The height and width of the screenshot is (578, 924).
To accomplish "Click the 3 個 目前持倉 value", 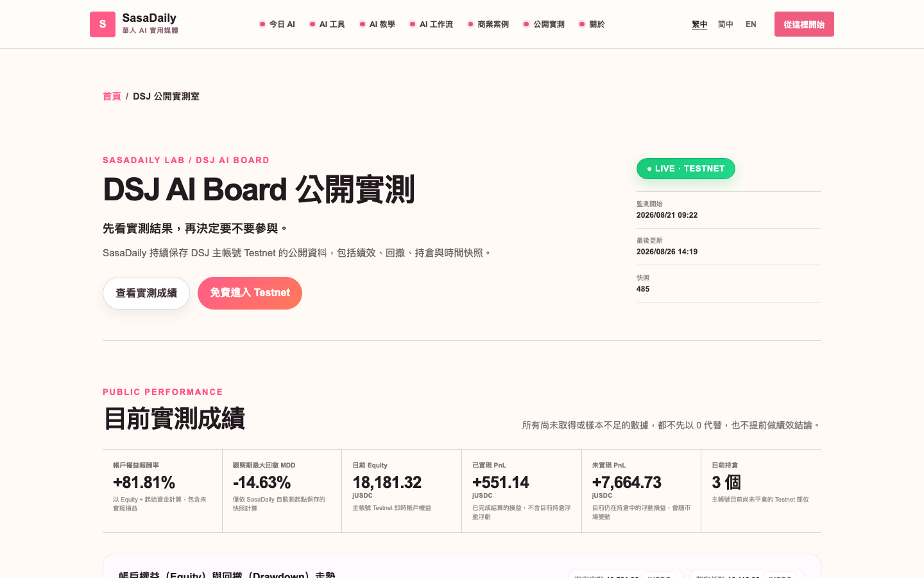I will [x=726, y=482].
